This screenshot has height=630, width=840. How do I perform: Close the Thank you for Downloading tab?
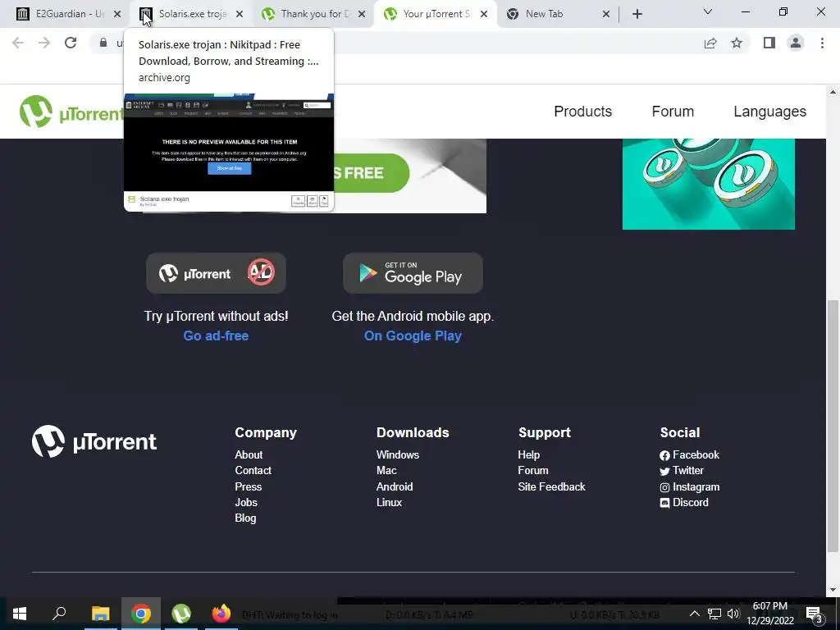(x=362, y=15)
